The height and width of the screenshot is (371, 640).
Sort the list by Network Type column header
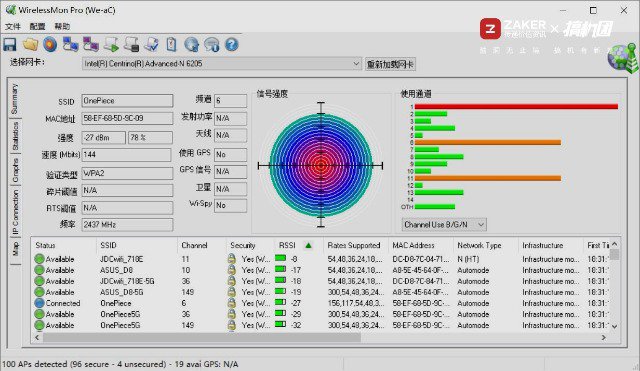tap(486, 245)
